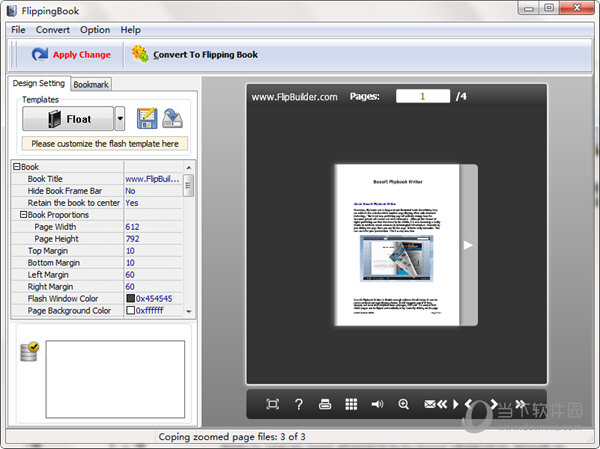This screenshot has width=600, height=449.
Task: Click the Flash Window Color swatch
Action: click(x=130, y=298)
